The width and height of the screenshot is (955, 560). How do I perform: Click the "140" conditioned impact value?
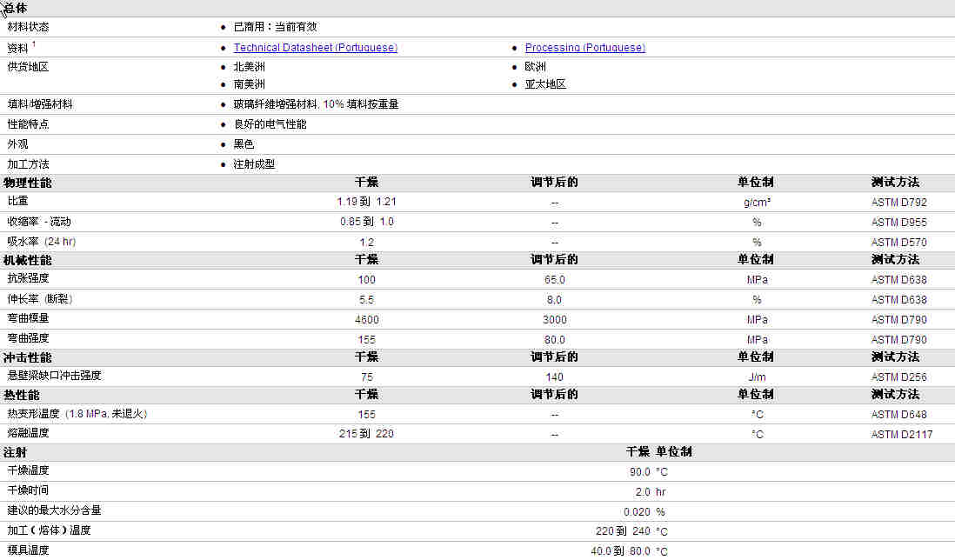[554, 377]
